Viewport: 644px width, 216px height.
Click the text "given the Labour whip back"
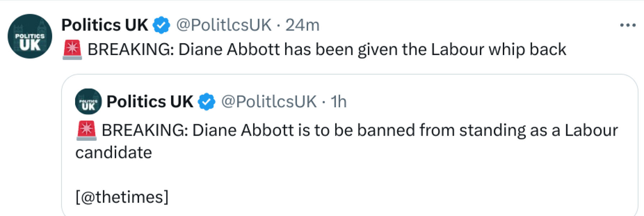[462, 50]
